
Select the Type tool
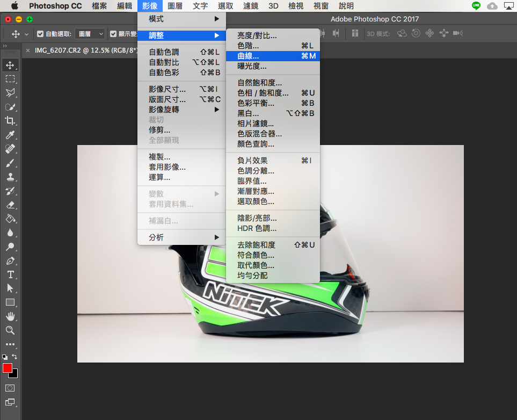tap(10, 274)
